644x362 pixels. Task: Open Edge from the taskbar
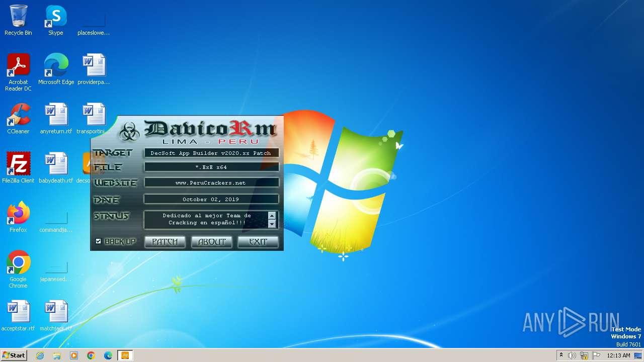[x=108, y=355]
